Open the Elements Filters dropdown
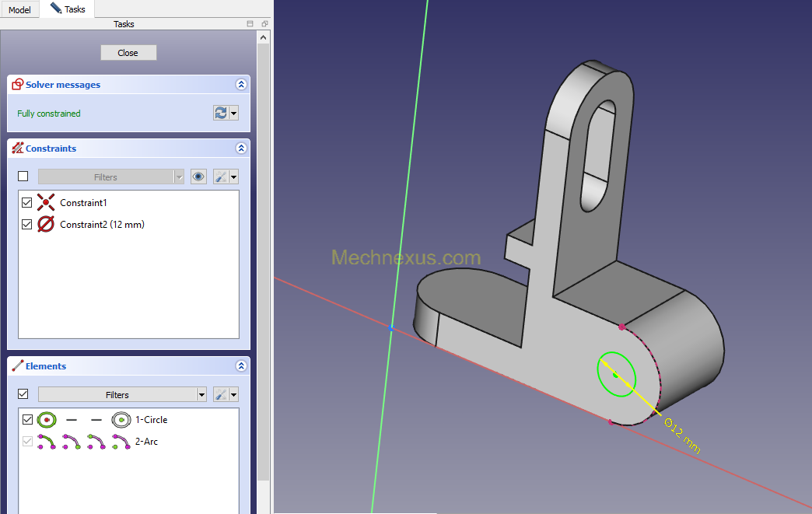 pos(123,395)
